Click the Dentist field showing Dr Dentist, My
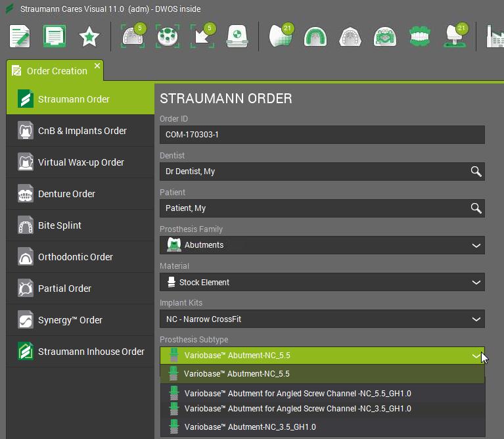Viewport: 504px width, 439px height. [x=322, y=172]
